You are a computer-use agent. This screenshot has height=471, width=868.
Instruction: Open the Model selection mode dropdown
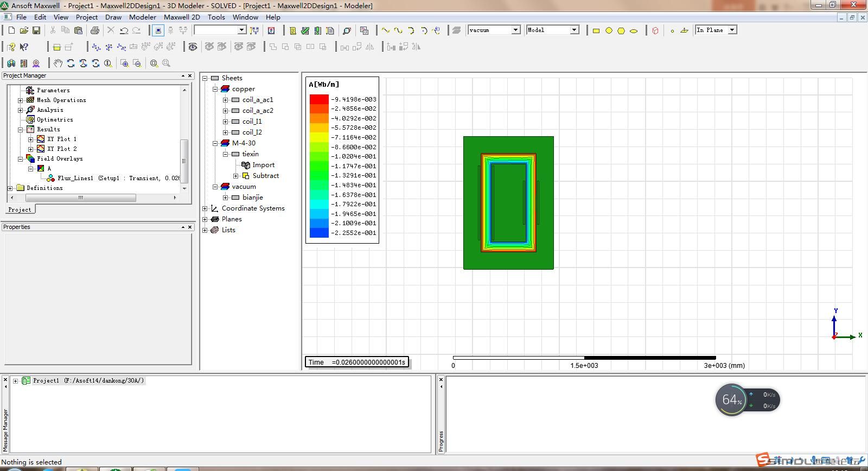[575, 30]
